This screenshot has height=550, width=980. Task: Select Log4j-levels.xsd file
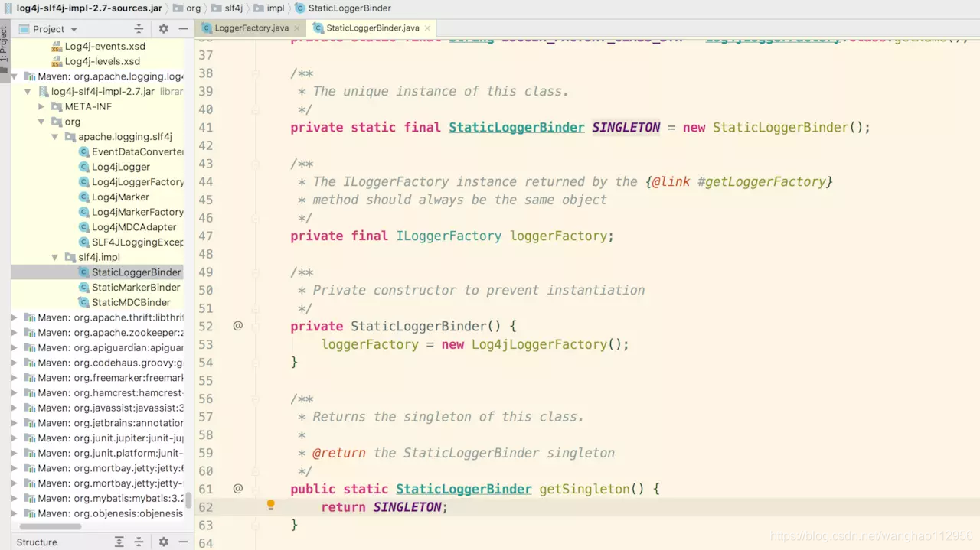tap(103, 61)
